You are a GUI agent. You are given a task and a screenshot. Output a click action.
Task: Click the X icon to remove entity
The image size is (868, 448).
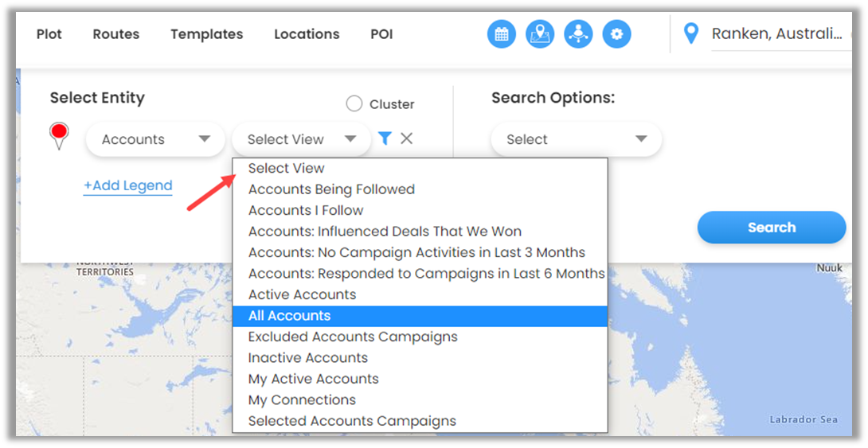coord(406,138)
